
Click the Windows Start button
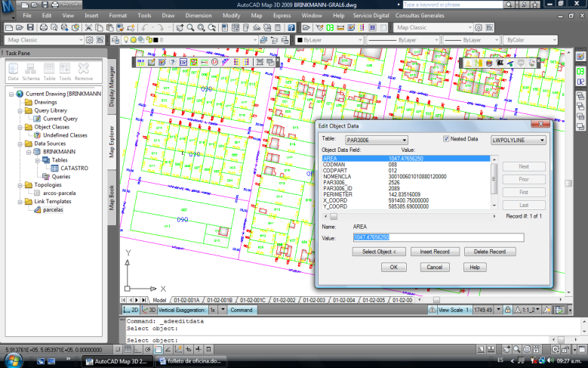[x=14, y=361]
